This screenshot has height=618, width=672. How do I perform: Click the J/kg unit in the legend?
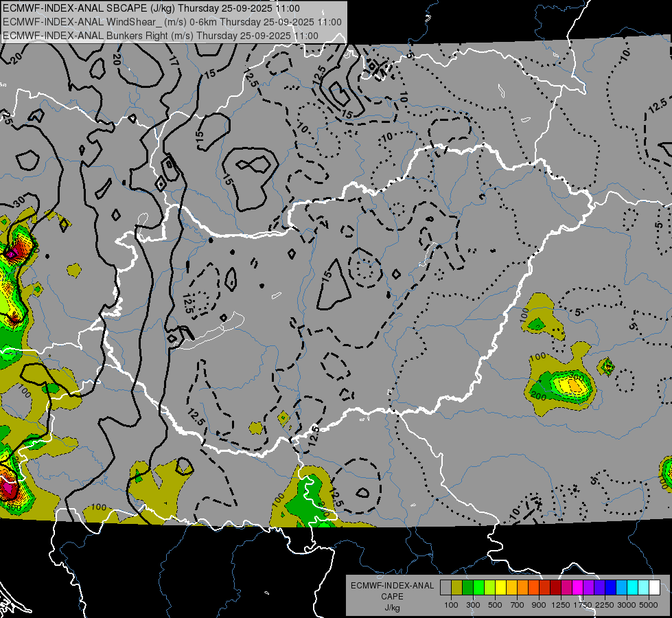pyautogui.click(x=392, y=608)
